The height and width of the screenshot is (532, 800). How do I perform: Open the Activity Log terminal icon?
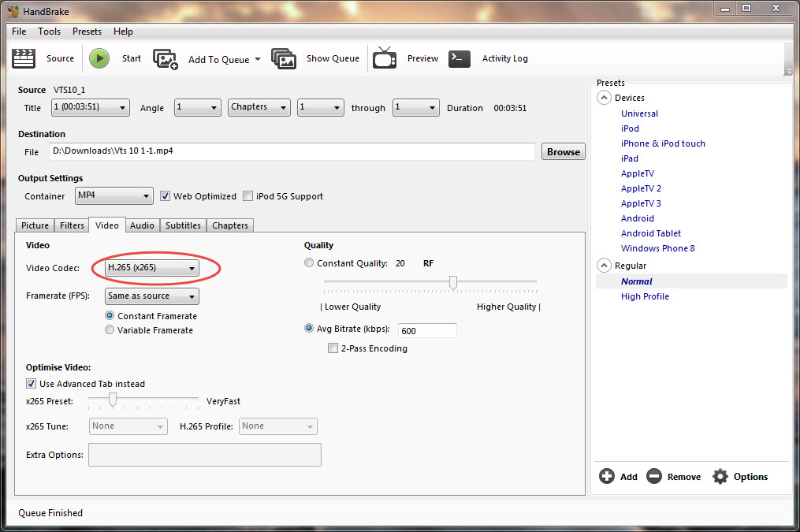(x=460, y=58)
